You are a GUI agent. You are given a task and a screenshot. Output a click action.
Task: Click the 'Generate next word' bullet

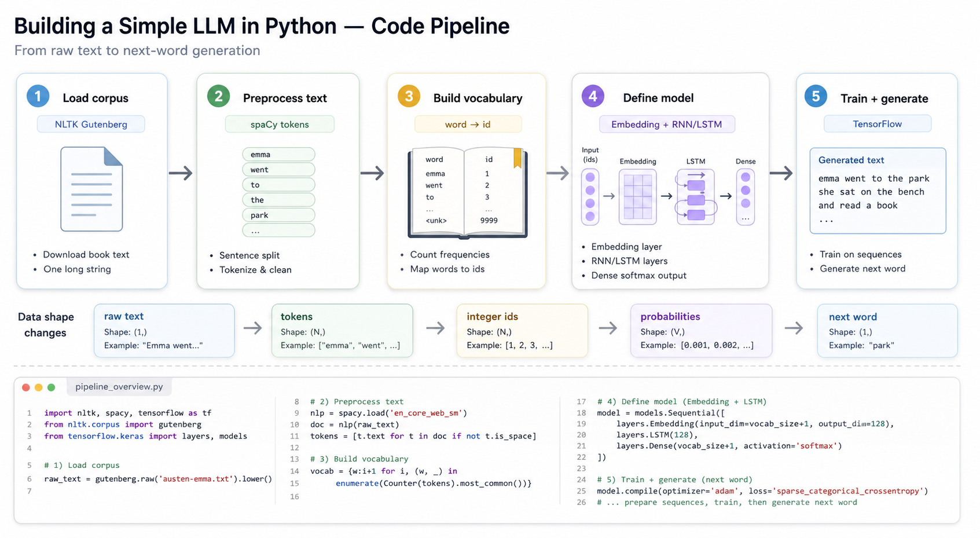click(862, 268)
